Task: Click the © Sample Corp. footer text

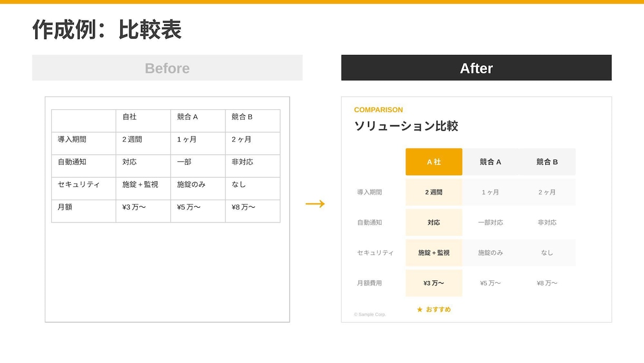Action: pyautogui.click(x=370, y=314)
